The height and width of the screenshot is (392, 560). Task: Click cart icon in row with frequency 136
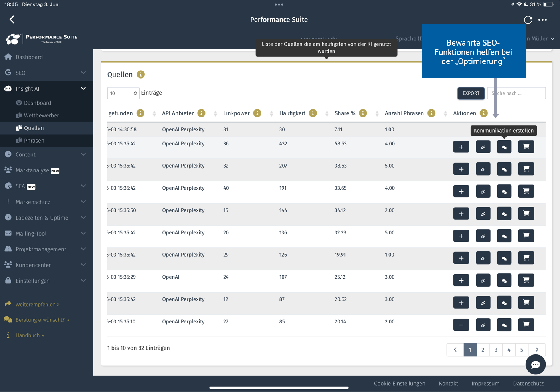[x=526, y=236]
